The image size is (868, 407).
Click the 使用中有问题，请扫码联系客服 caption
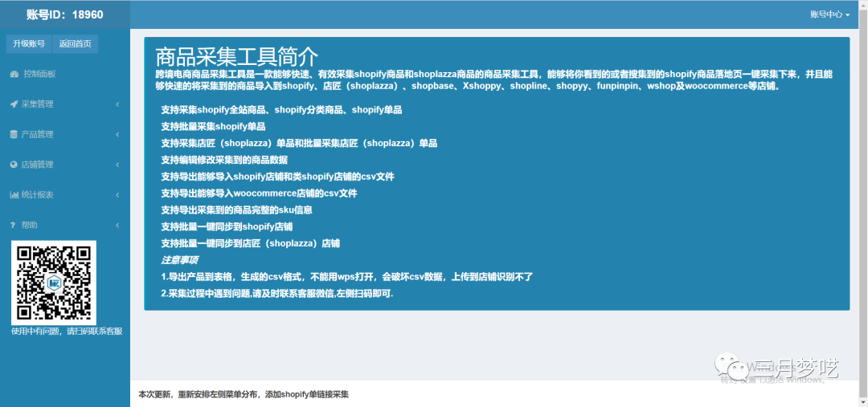[67, 332]
